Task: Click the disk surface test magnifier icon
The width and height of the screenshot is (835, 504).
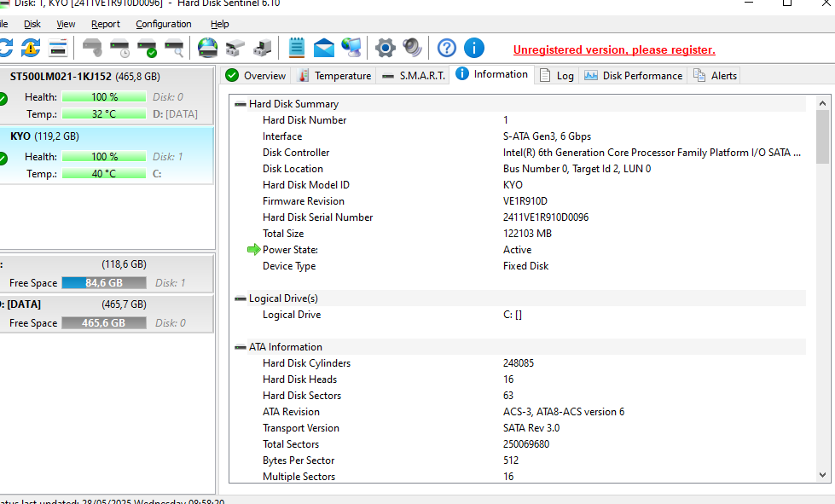Action: pos(176,48)
